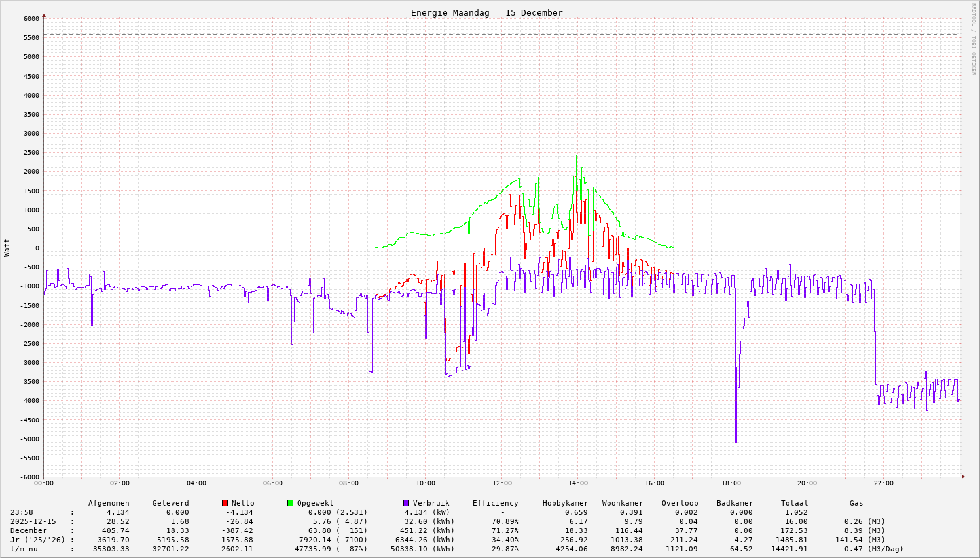Click the purple Verbruik legend swatch

point(406,503)
